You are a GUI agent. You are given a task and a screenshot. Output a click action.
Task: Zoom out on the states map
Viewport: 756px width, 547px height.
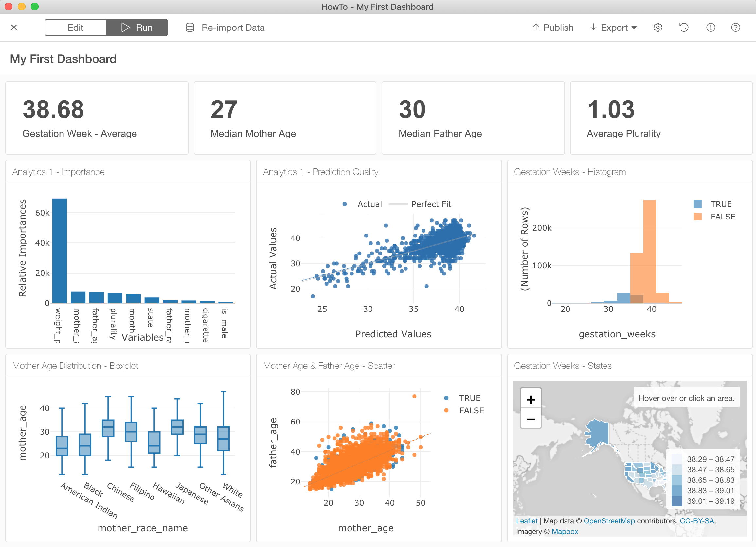coord(531,419)
